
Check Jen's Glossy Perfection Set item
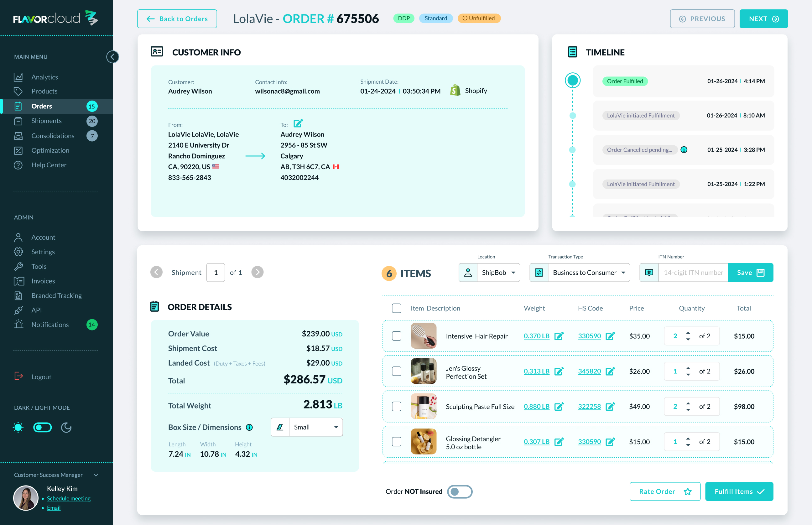pyautogui.click(x=397, y=371)
